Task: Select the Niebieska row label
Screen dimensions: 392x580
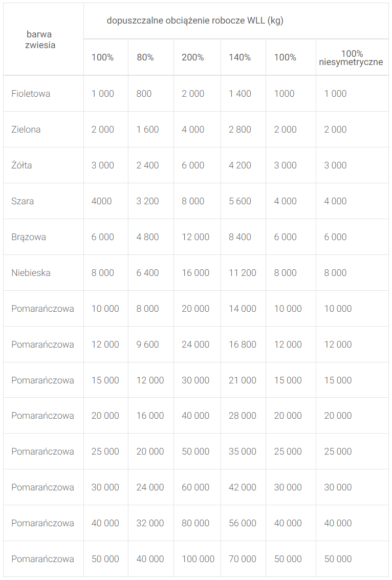Action: coord(31,273)
